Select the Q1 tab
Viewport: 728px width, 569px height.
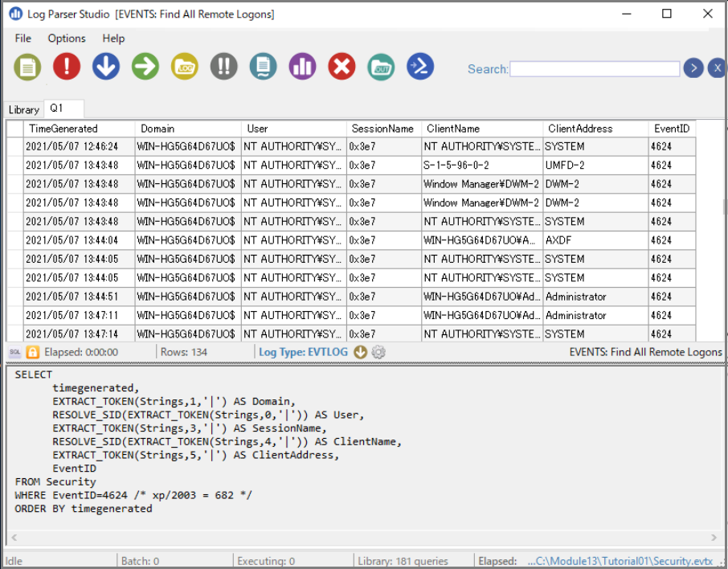point(63,108)
